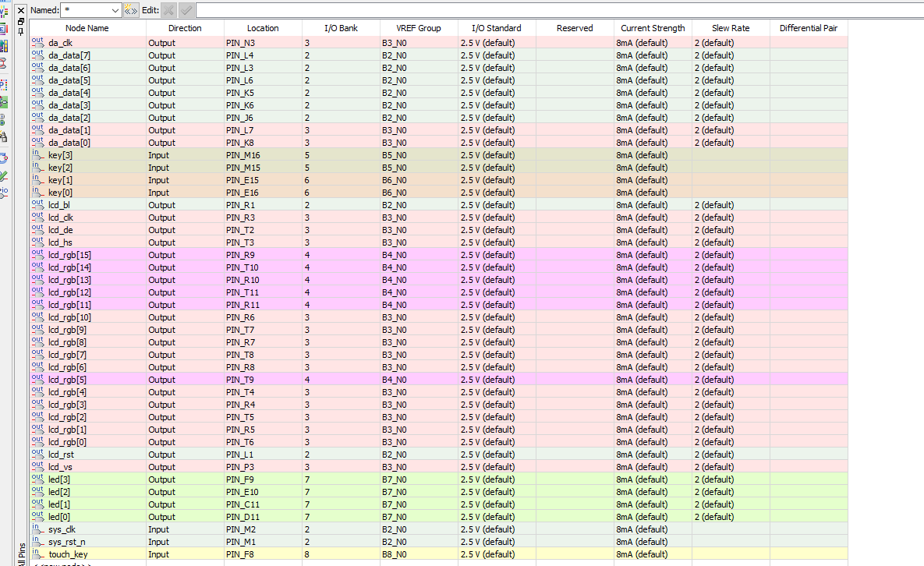
Task: Click the input pin icon beside key[3]
Action: (x=37, y=155)
